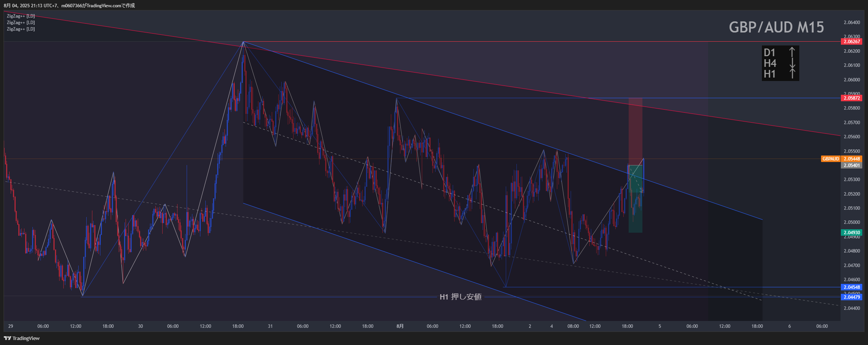Viewport: 868px width, 345px height.
Task: Click the H4 timeframe label
Action: coord(770,63)
